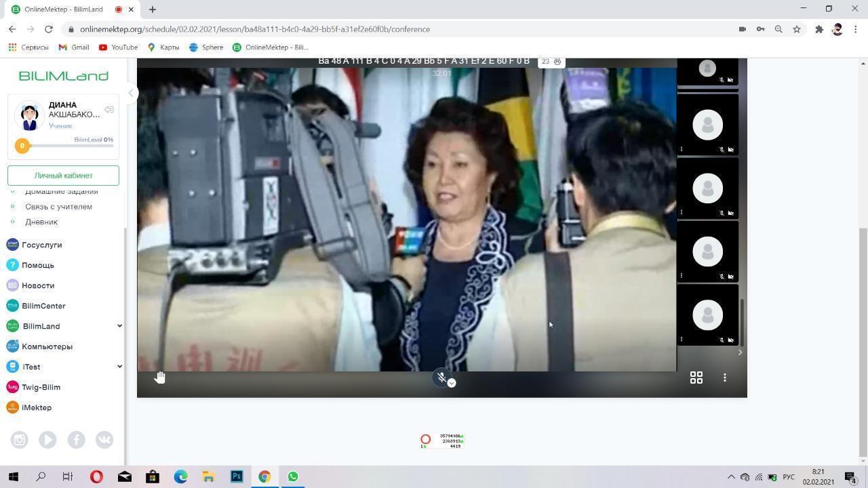Click the Госуслуги sidebar link
This screenshot has width=868, height=488.
41,245
